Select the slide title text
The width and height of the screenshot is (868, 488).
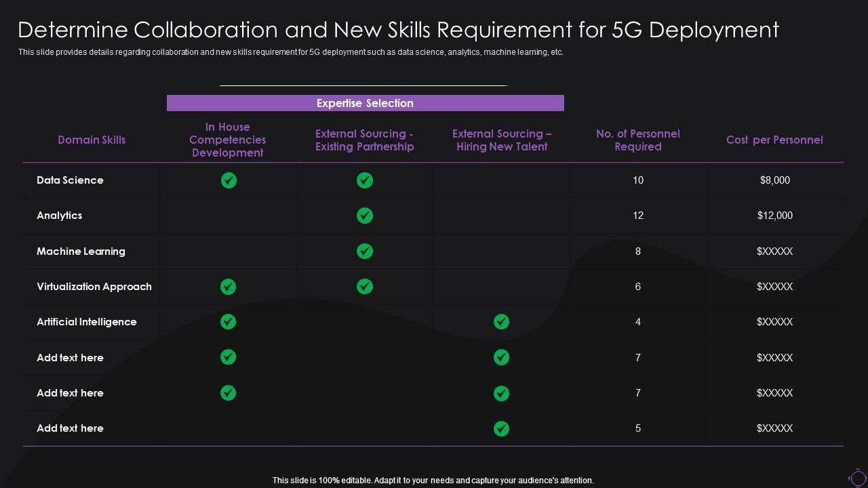pyautogui.click(x=398, y=30)
